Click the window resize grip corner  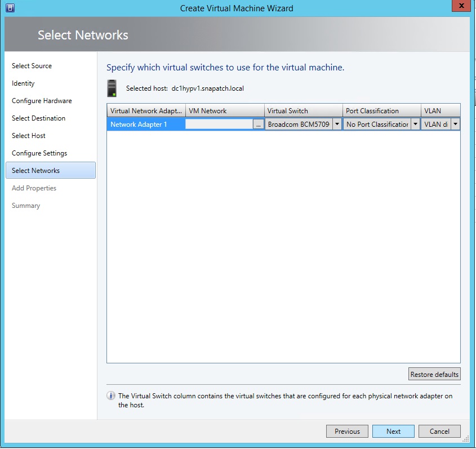tap(466, 439)
